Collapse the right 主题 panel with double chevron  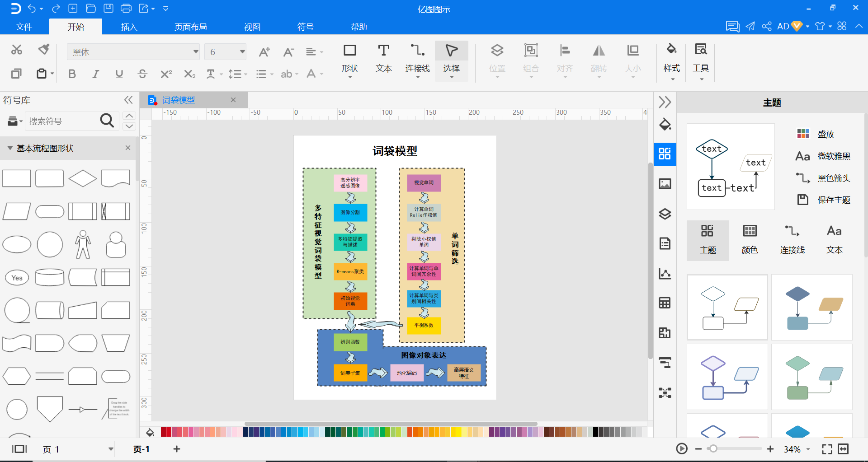pos(665,102)
